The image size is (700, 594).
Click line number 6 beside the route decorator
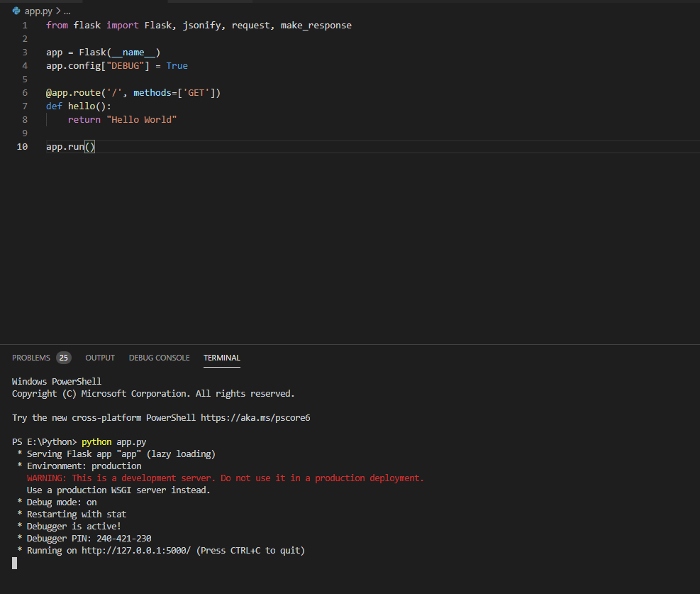25,93
